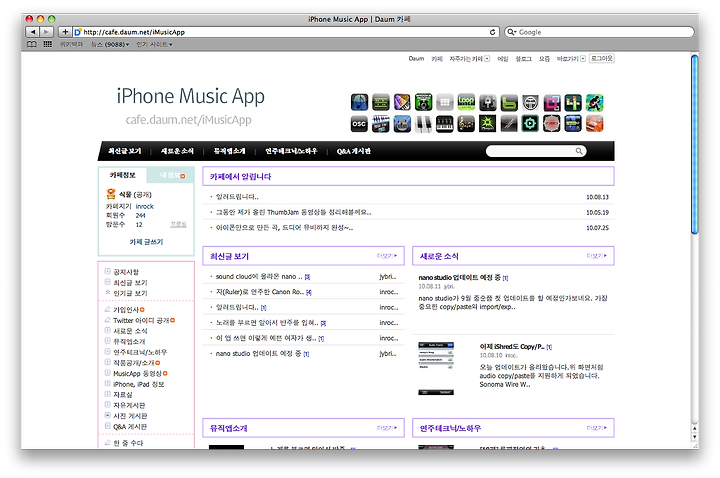Expand the 인기 사이트 bookmarks dropdown

coord(154,45)
